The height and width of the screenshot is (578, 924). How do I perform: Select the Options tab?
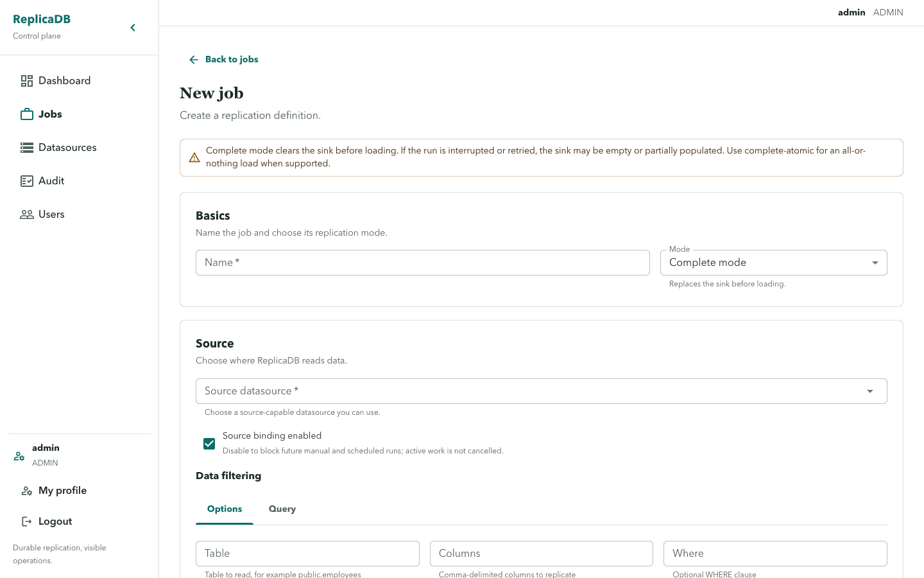[x=225, y=509]
